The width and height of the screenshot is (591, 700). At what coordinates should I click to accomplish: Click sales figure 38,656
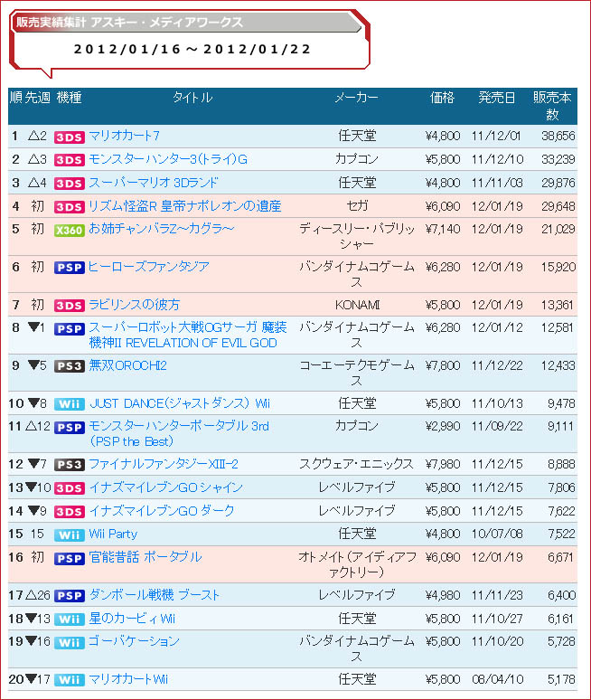click(558, 137)
